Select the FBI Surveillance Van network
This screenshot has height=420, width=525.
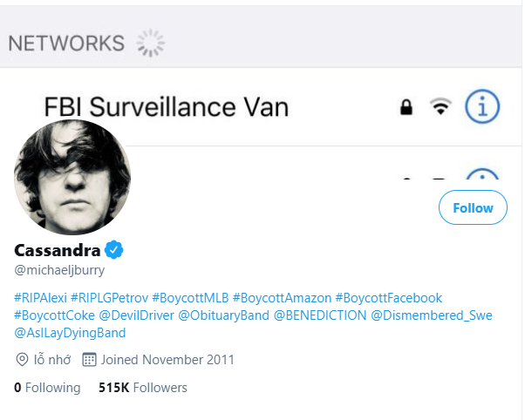pos(167,107)
